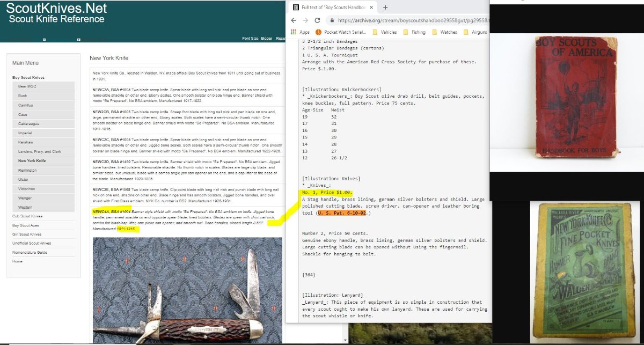Click the NEWC2D knife description row
The image size is (644, 345).
pyautogui.click(x=187, y=171)
